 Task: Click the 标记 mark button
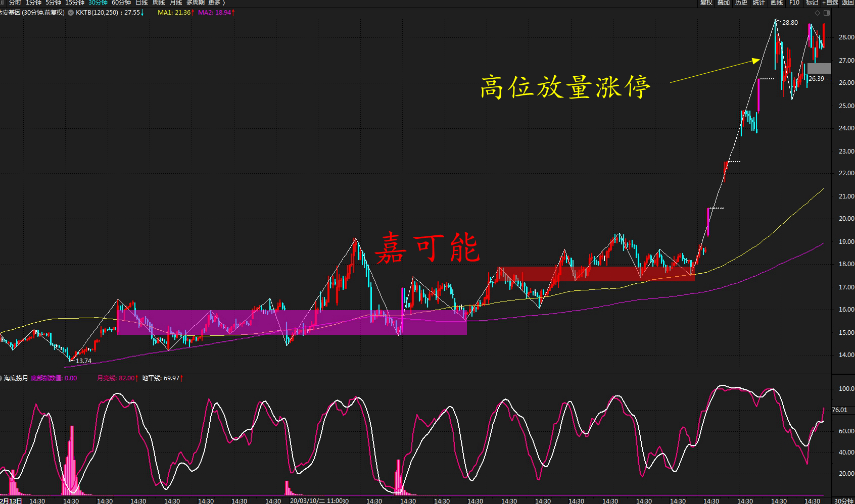click(x=812, y=3)
